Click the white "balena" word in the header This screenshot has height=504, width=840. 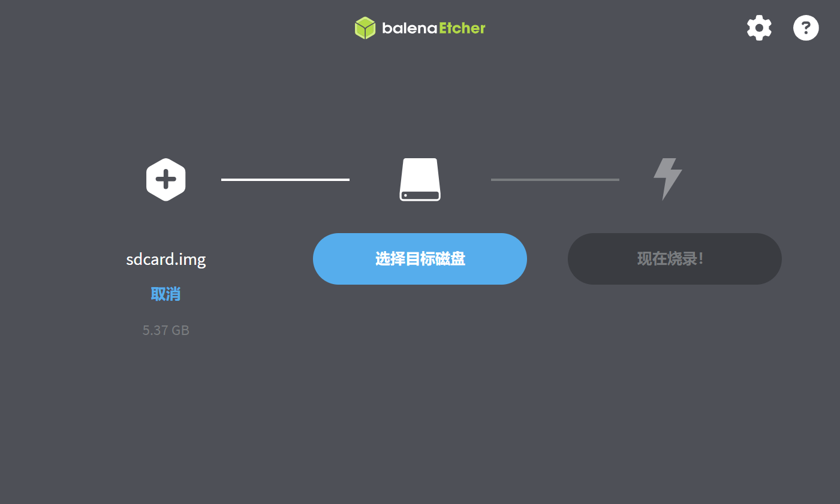tap(410, 28)
